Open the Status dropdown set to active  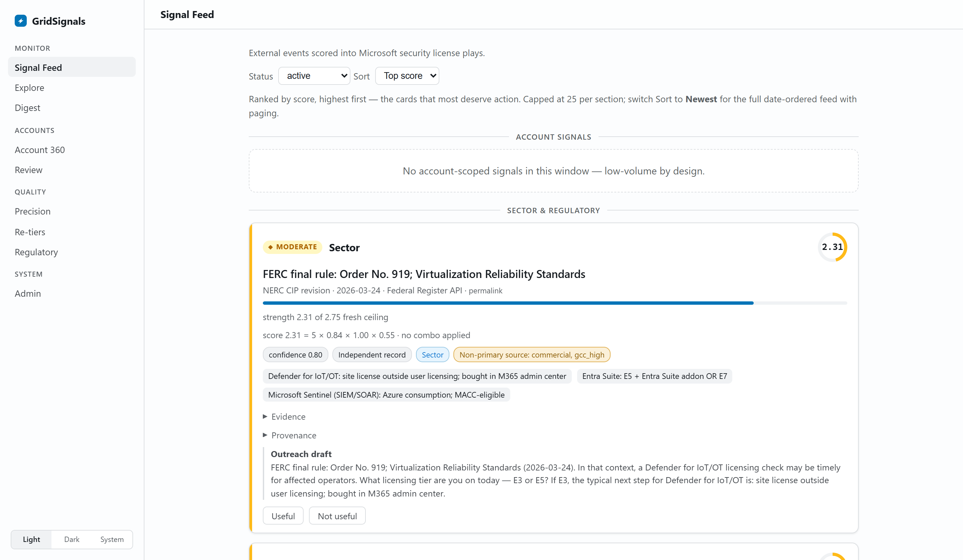coord(314,76)
